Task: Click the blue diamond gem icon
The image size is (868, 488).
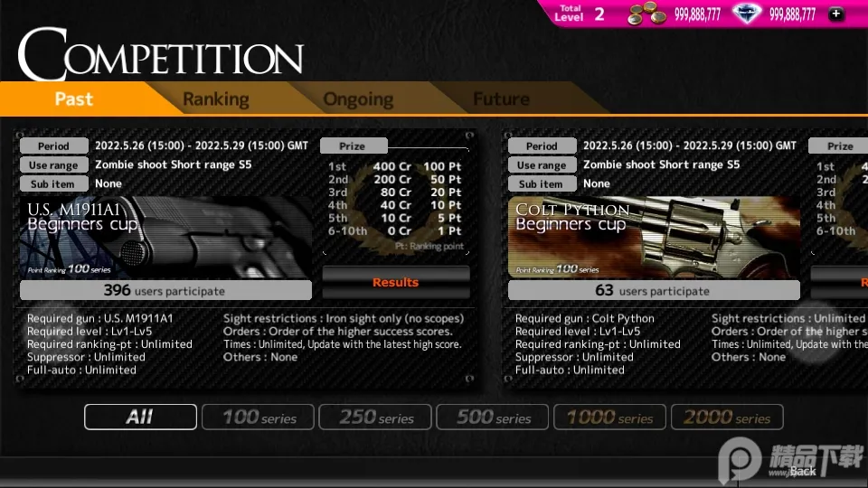Action: click(746, 14)
